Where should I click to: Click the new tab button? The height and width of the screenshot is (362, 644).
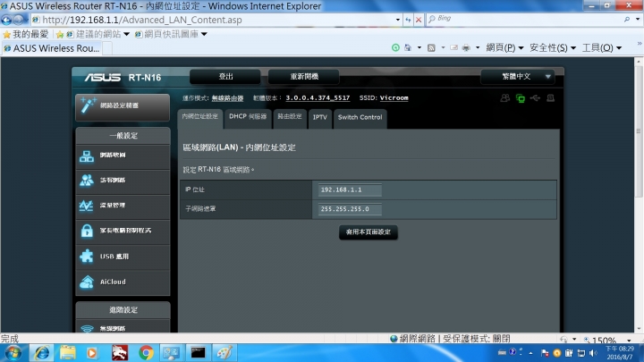coord(107,48)
